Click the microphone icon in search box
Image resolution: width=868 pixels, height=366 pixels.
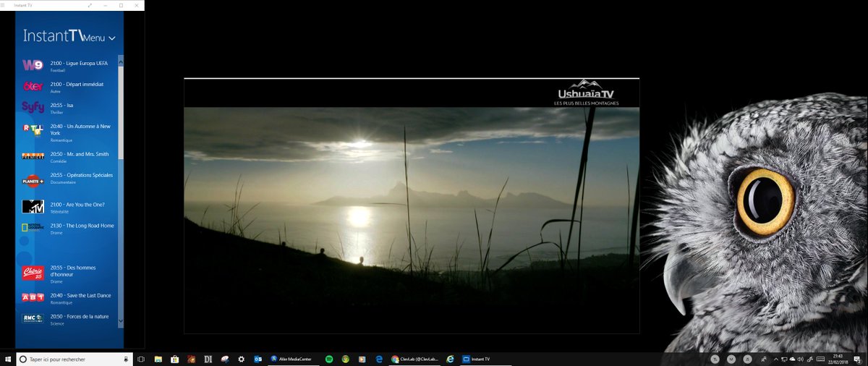point(126,359)
